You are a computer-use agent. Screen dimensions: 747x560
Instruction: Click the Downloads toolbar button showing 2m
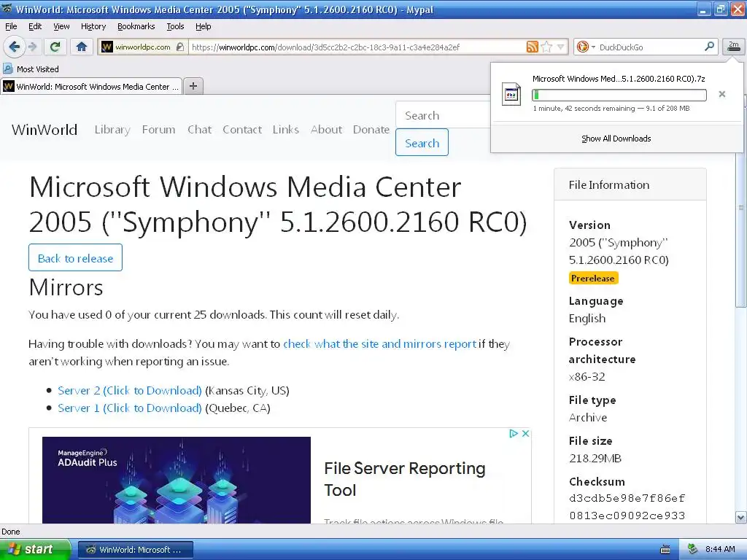click(x=734, y=47)
